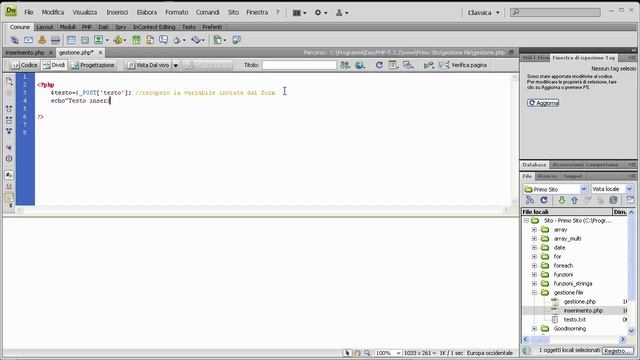Viewport: 640px width, 360px height.
Task: Select gestione.php in Files panel
Action: click(x=580, y=302)
